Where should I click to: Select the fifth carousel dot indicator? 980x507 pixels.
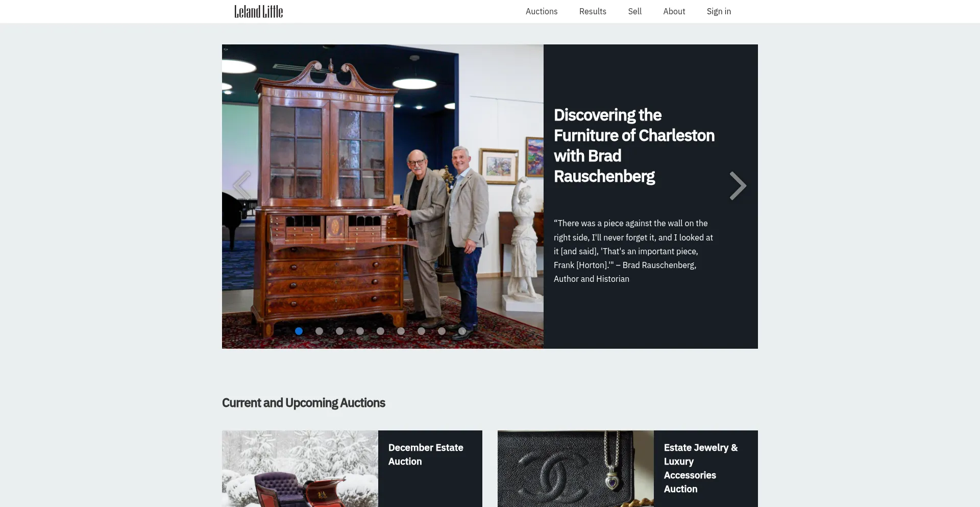pyautogui.click(x=380, y=331)
